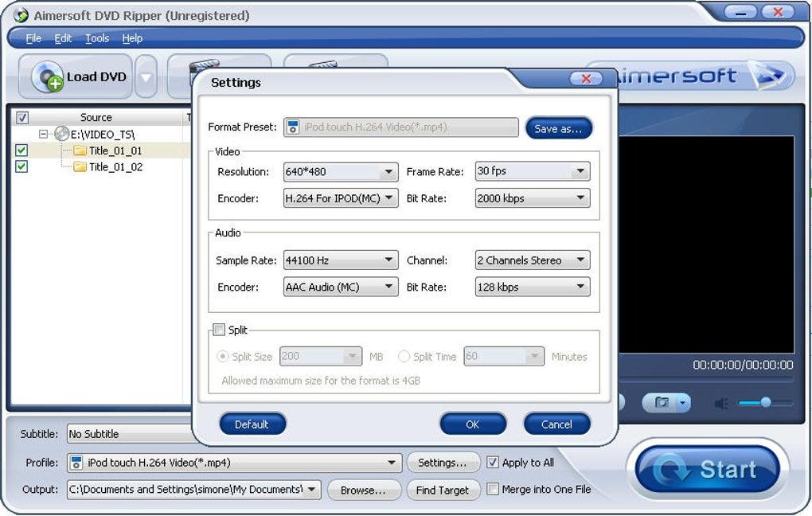
Task: Click the Default button
Action: [252, 424]
